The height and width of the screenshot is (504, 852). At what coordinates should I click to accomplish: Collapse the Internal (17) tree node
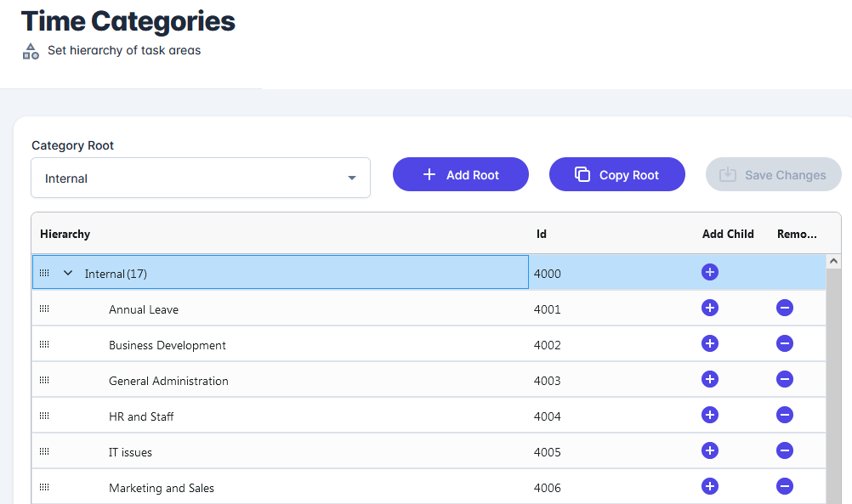[68, 273]
